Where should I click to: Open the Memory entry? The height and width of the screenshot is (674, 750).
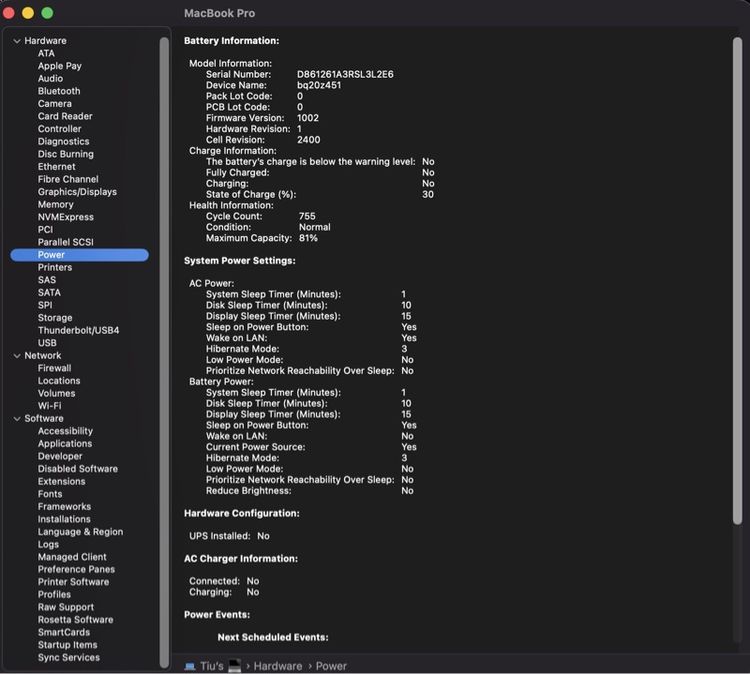55,204
